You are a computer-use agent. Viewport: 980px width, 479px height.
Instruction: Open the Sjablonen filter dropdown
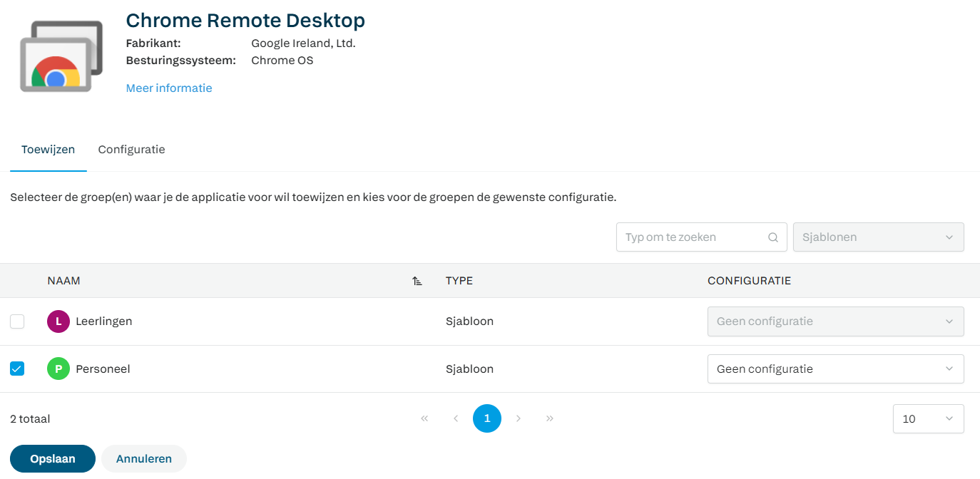click(879, 237)
